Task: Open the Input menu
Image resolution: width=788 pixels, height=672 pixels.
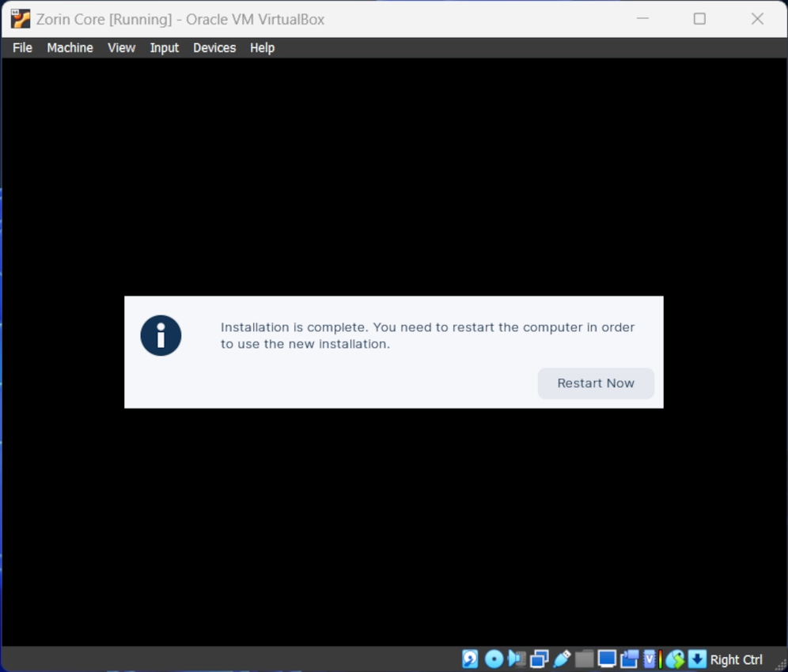Action: tap(165, 47)
